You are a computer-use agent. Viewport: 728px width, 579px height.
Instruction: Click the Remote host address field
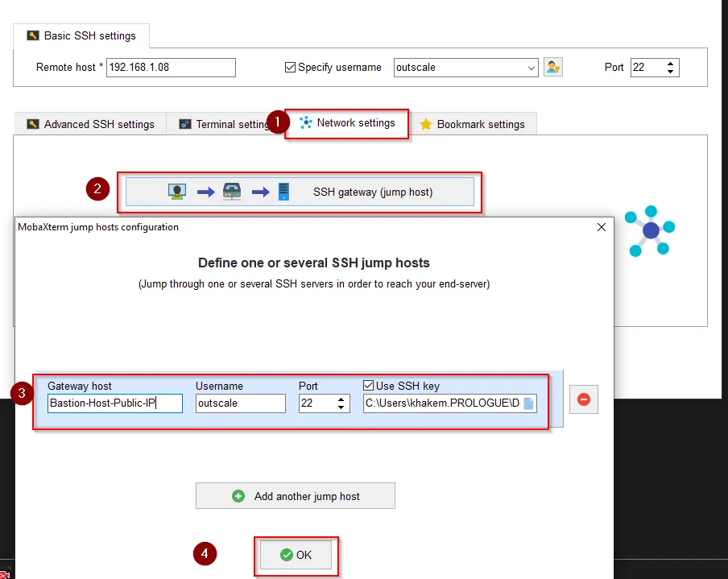pyautogui.click(x=171, y=68)
